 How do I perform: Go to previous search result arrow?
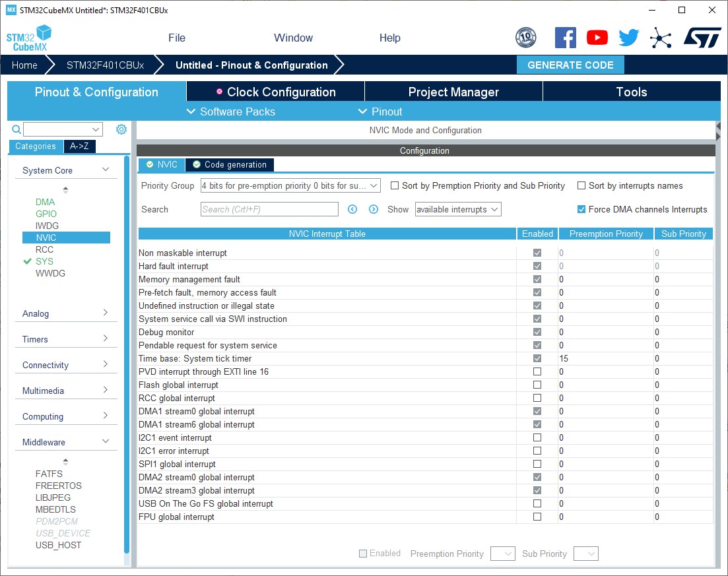[352, 209]
